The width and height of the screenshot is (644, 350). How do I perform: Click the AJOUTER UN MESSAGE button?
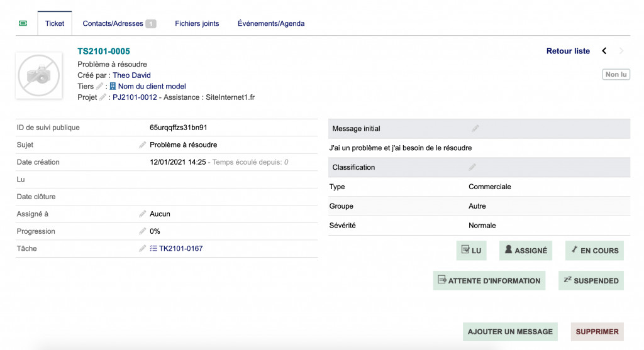[x=510, y=332]
